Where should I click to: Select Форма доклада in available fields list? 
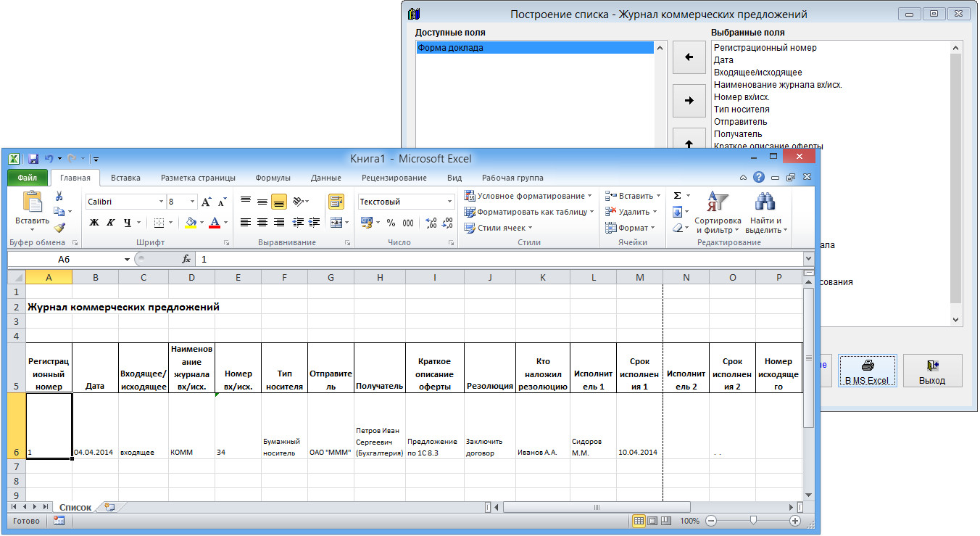coord(535,48)
